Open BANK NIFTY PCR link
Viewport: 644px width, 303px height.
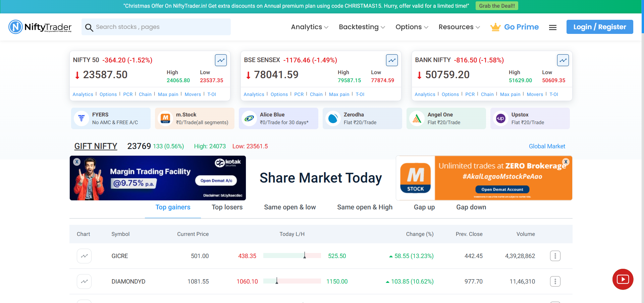(x=470, y=94)
